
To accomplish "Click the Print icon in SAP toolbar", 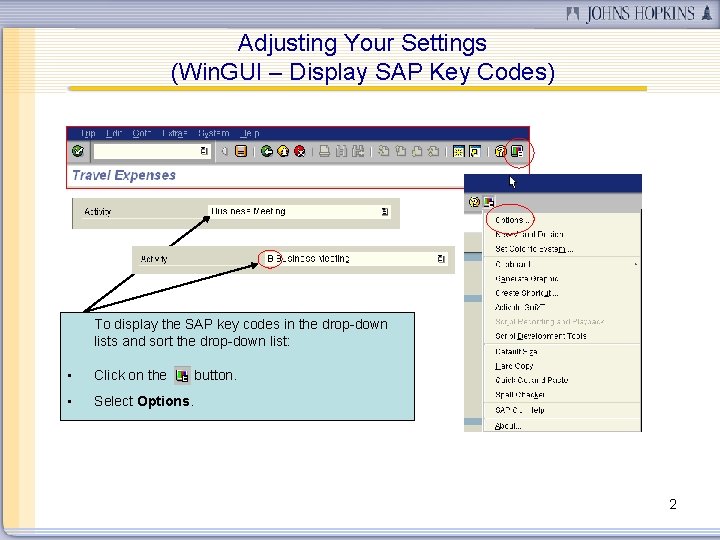I will (325, 151).
